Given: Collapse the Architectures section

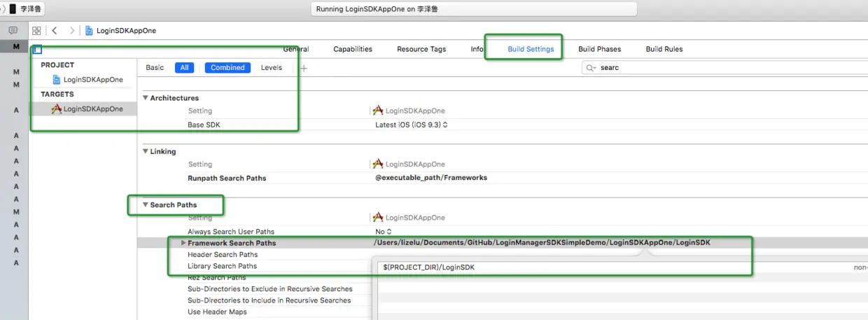Looking at the screenshot, I should (146, 98).
